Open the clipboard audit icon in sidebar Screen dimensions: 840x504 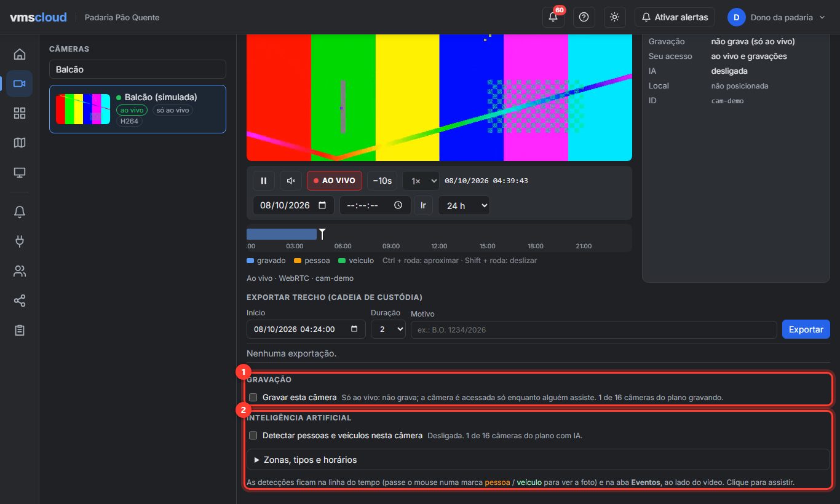[20, 330]
